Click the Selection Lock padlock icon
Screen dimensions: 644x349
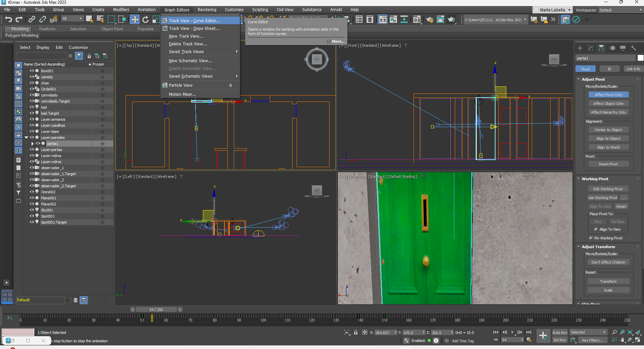pyautogui.click(x=356, y=333)
